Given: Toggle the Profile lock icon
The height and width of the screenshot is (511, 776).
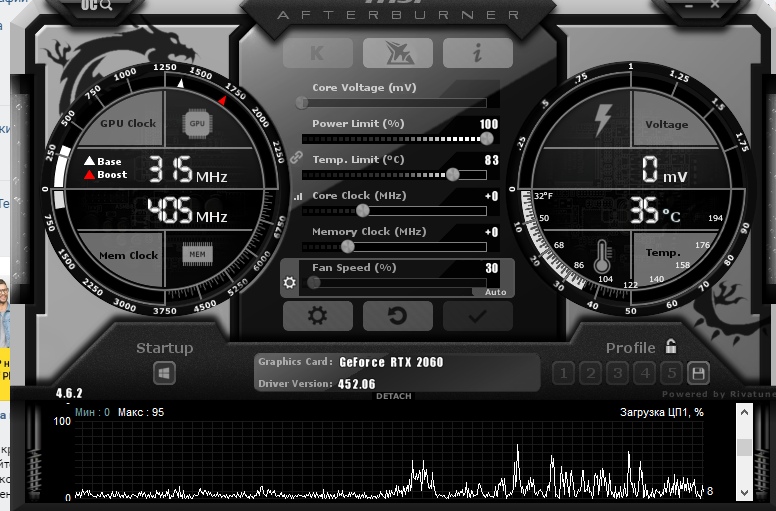Looking at the screenshot, I should tap(671, 346).
